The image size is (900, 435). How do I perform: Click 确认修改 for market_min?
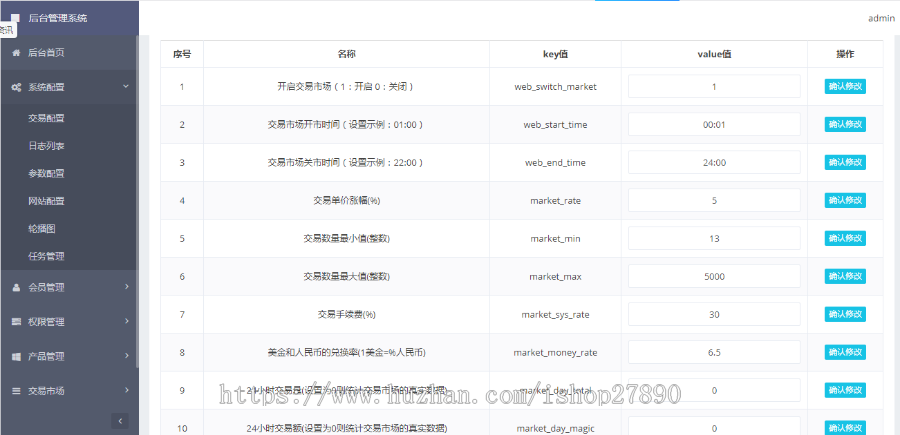[845, 238]
